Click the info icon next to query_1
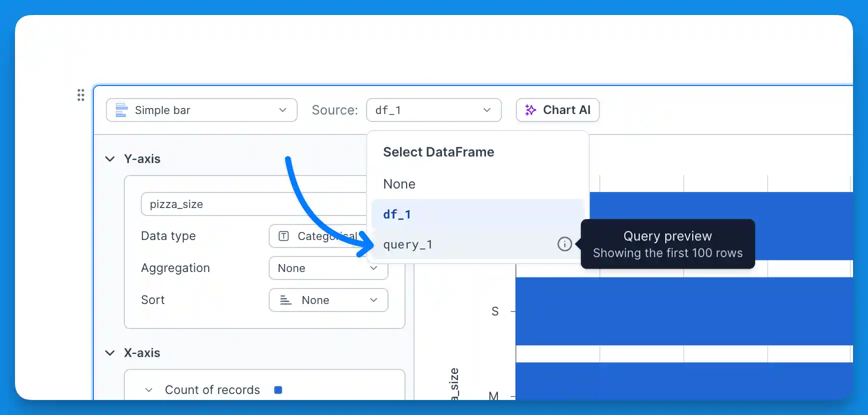This screenshot has width=868, height=415. pyautogui.click(x=564, y=244)
